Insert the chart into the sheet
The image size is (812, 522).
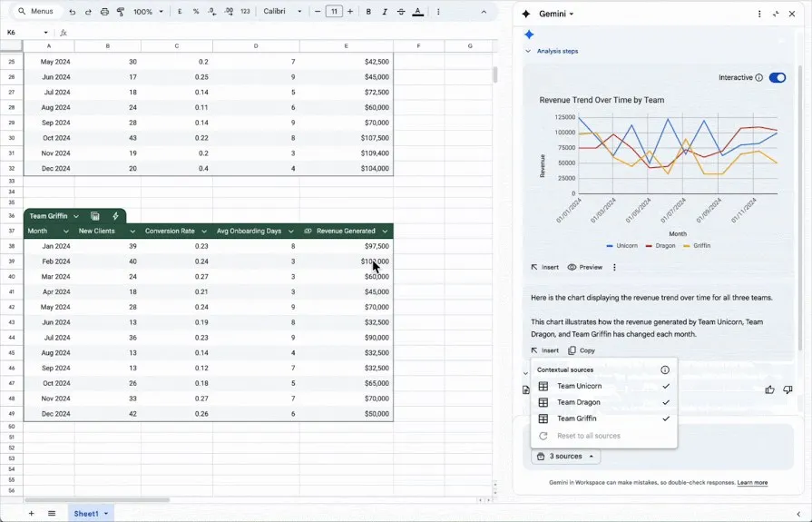click(544, 268)
